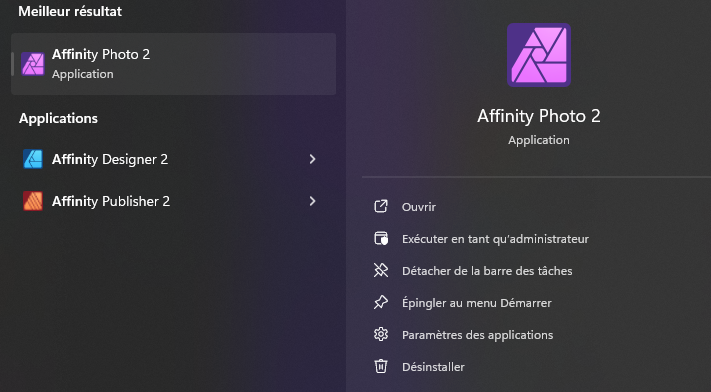Open Paramètres des applications
This screenshot has height=392, width=711.
[477, 335]
